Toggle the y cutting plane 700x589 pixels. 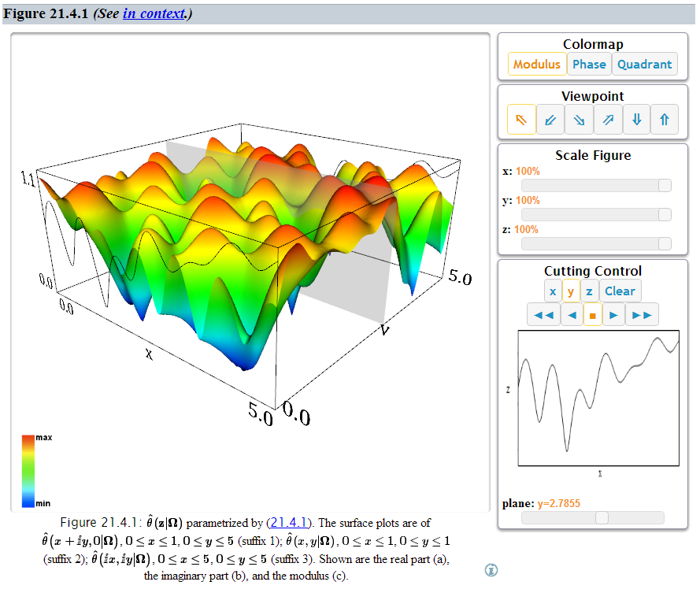coord(571,291)
